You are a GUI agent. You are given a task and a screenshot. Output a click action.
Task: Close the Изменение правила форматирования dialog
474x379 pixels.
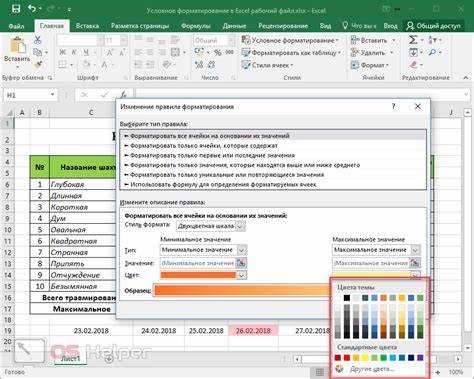418,107
